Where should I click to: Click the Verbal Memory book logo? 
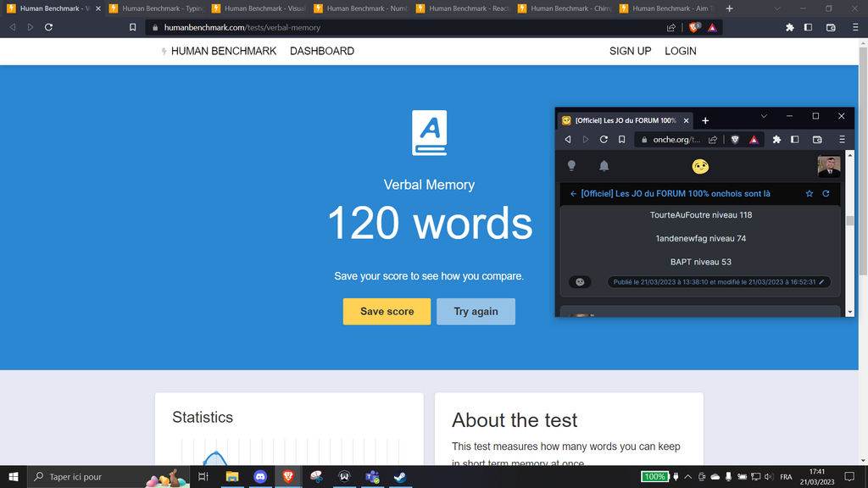429,133
